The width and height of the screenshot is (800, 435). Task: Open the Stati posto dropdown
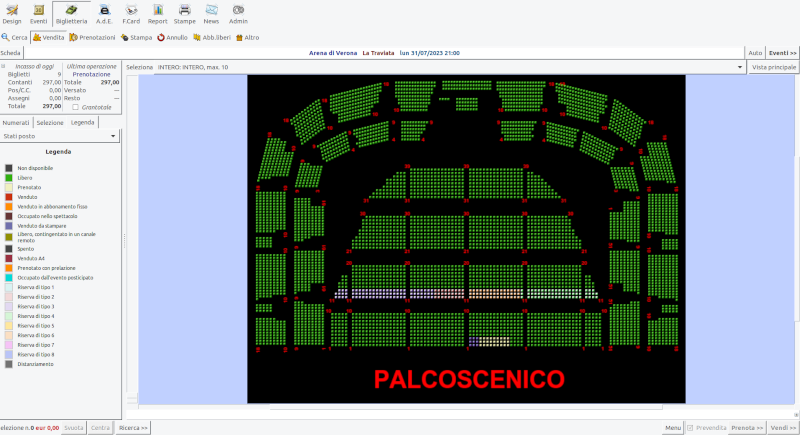click(60, 136)
